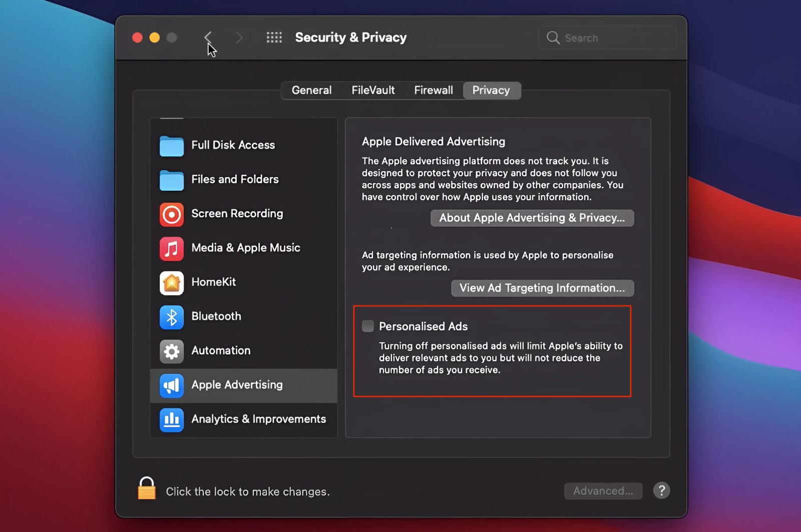Click the blue Bluetooth icon
Image resolution: width=801 pixels, height=532 pixels.
(x=172, y=317)
